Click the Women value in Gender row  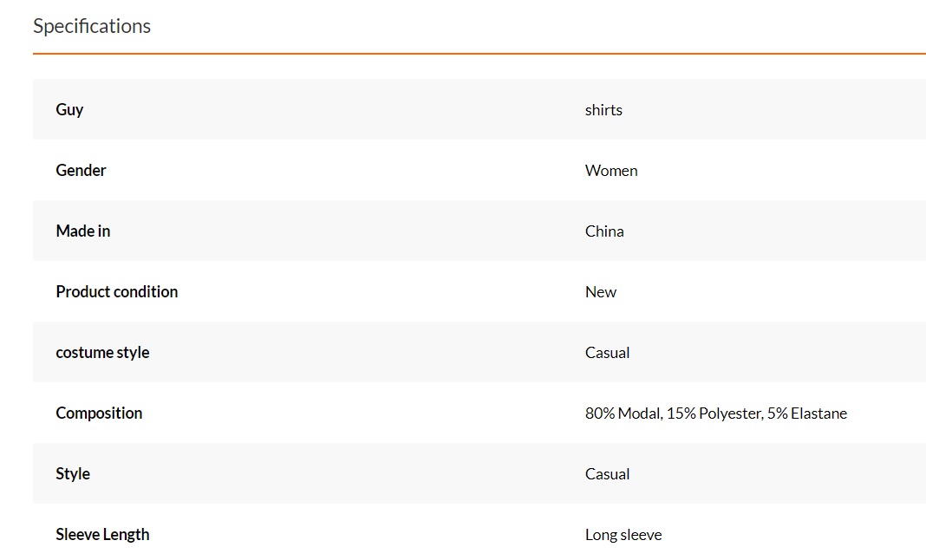(611, 171)
